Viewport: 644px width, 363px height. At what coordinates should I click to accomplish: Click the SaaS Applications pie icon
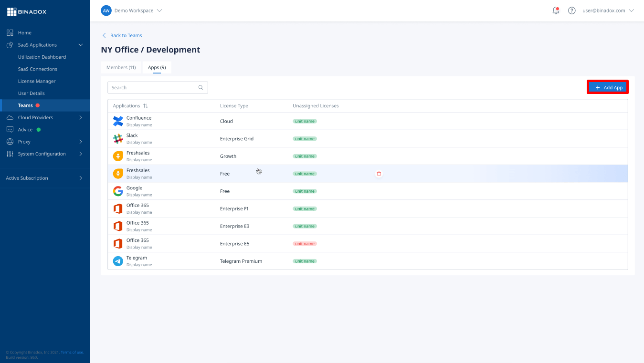(10, 45)
